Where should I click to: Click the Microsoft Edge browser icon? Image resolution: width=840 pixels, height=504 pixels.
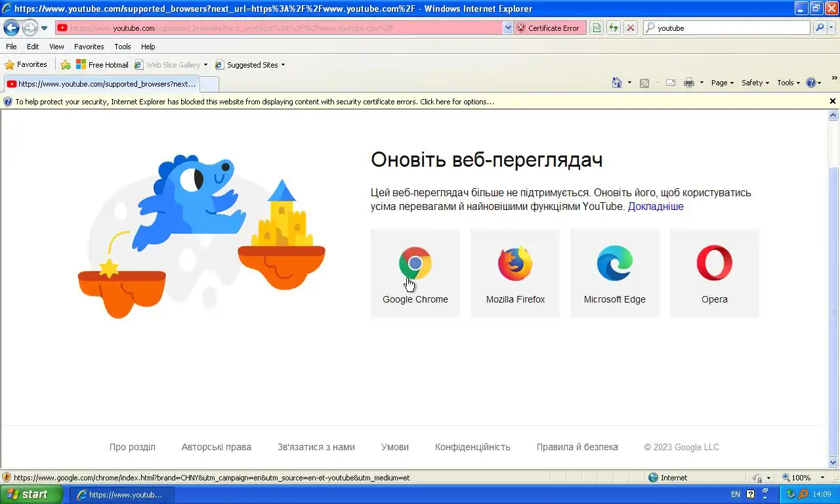click(x=615, y=263)
